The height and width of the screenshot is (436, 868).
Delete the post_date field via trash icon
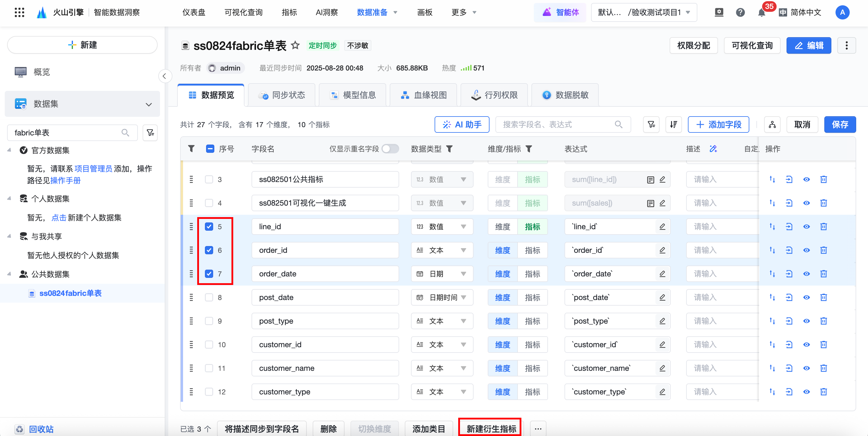click(x=823, y=297)
